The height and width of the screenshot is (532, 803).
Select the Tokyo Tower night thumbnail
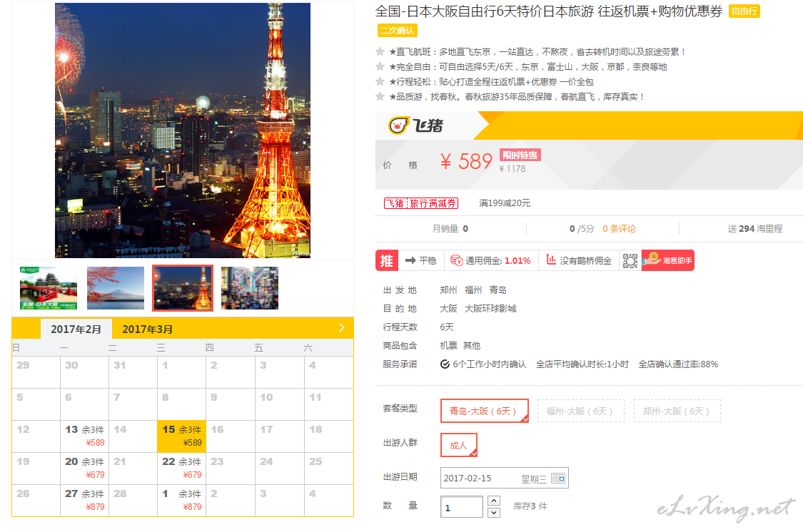(x=183, y=288)
